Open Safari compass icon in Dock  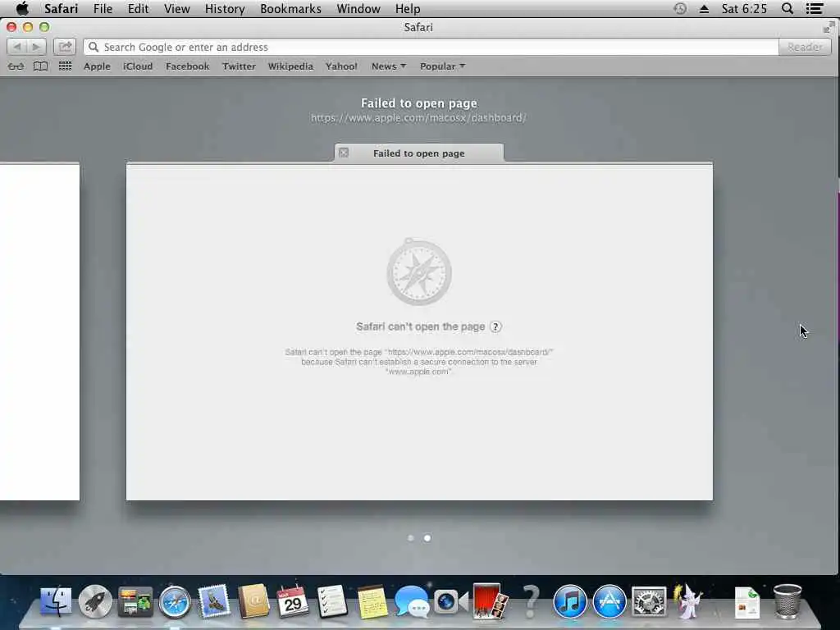175,601
